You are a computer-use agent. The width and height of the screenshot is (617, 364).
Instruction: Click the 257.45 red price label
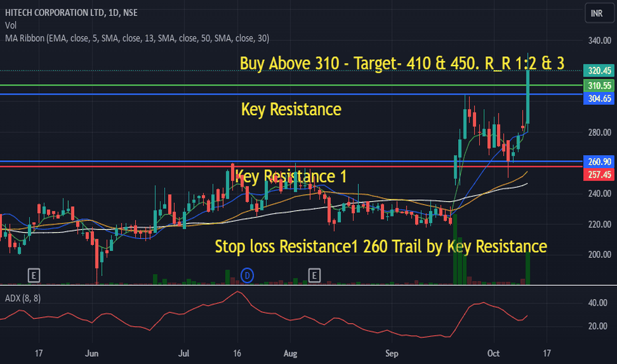pyautogui.click(x=598, y=174)
